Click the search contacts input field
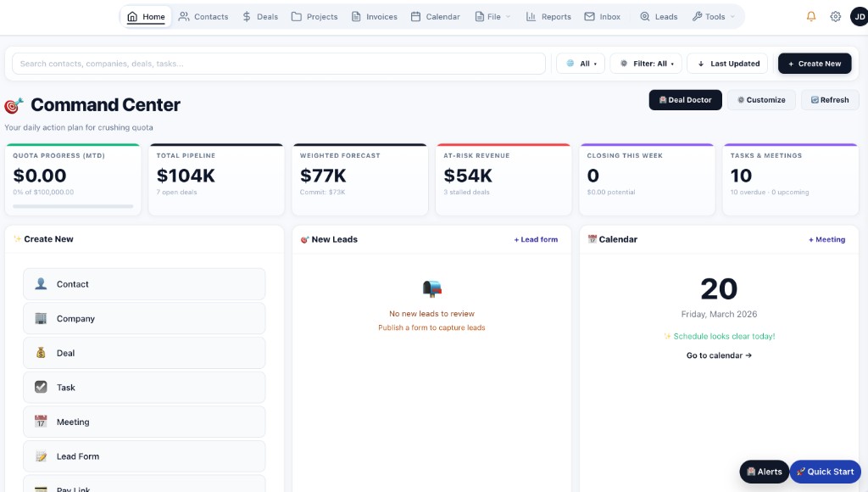868x492 pixels. 280,63
